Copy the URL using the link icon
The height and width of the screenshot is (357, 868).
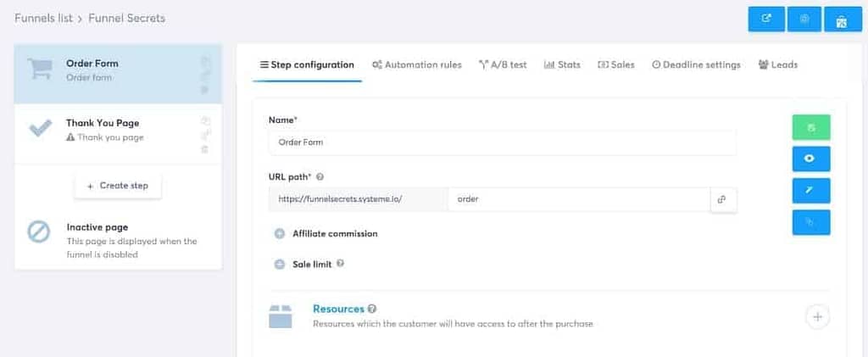[722, 200]
